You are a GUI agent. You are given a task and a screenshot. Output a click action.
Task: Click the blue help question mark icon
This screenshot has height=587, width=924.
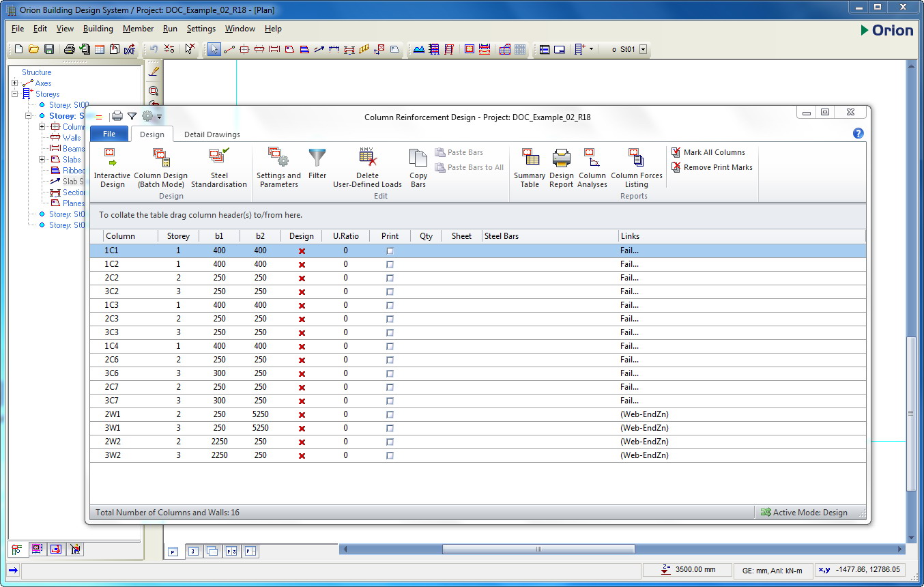point(858,134)
